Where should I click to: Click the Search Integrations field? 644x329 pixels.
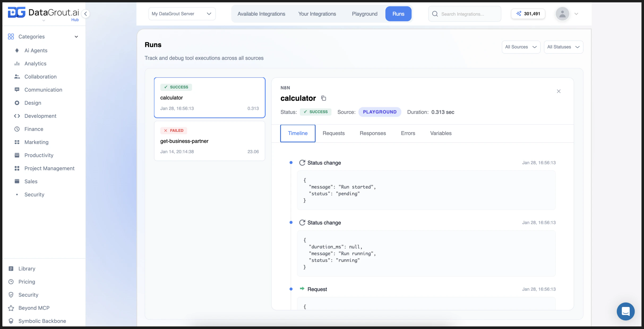click(467, 14)
